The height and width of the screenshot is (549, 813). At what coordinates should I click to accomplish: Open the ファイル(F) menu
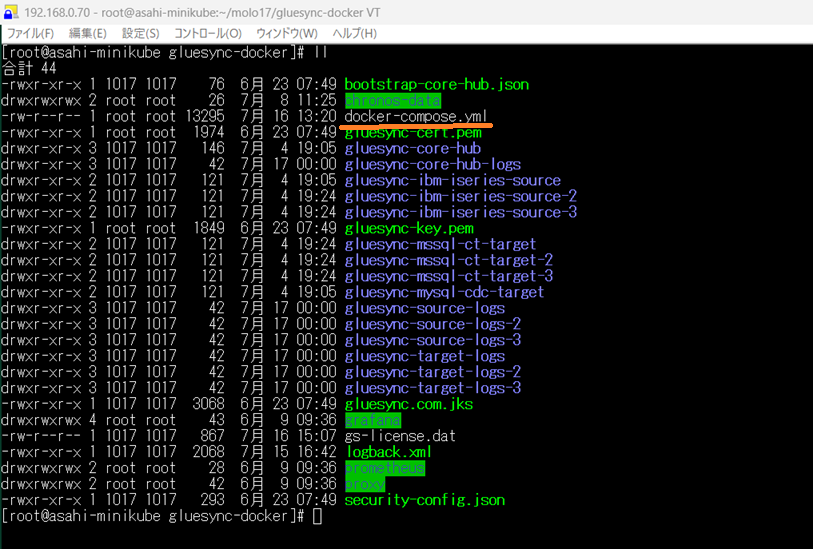(x=31, y=34)
